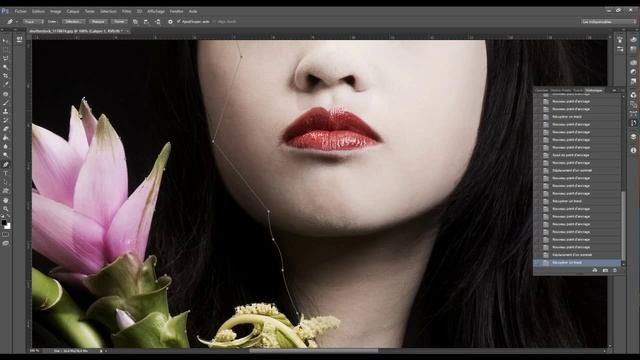Toggle Align. bords checkbox
This screenshot has height=360, width=640.
(214, 22)
